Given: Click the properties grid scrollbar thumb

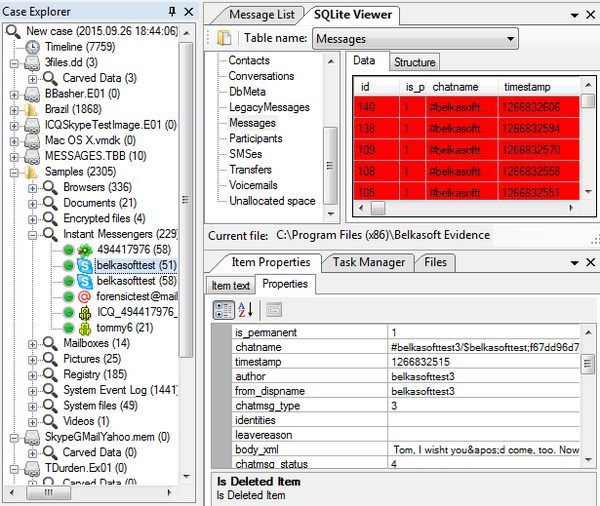Looking at the screenshot, I should coord(587,364).
